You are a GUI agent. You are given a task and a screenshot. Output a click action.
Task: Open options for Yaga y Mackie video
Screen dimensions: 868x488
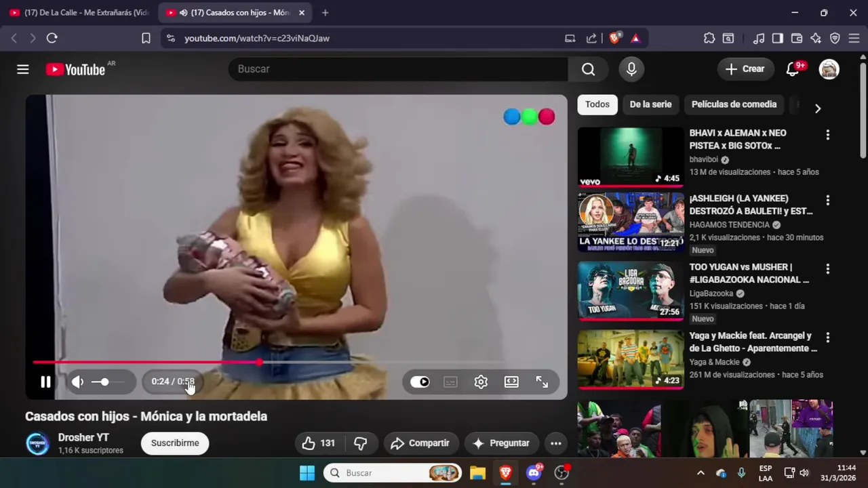pos(827,338)
